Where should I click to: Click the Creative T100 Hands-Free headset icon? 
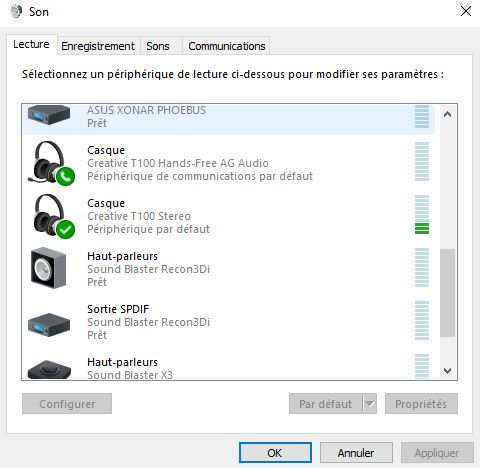(51, 163)
